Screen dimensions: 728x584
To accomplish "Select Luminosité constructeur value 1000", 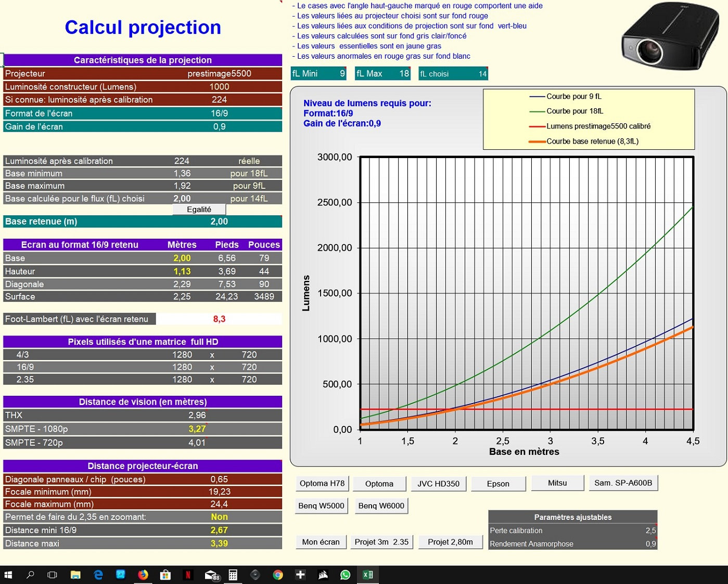I will 219,87.
